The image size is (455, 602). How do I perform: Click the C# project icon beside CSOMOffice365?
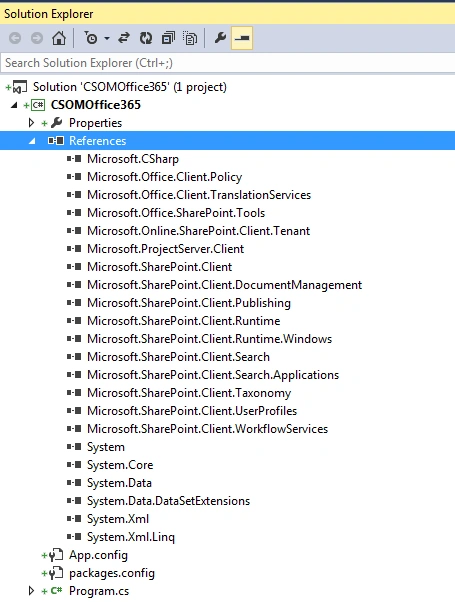tap(38, 105)
